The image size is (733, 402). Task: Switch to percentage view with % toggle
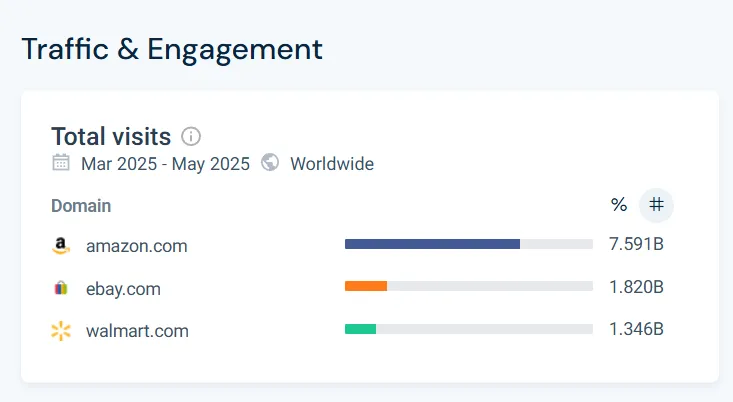pyautogui.click(x=619, y=205)
